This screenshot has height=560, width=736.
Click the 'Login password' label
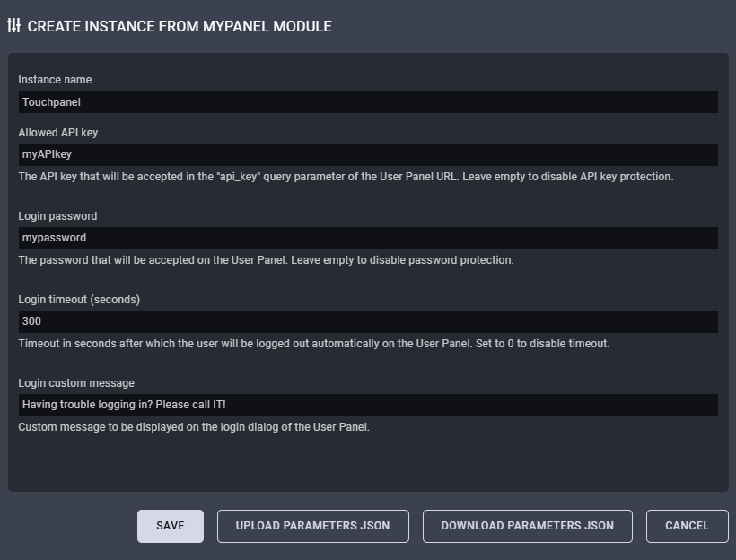57,216
